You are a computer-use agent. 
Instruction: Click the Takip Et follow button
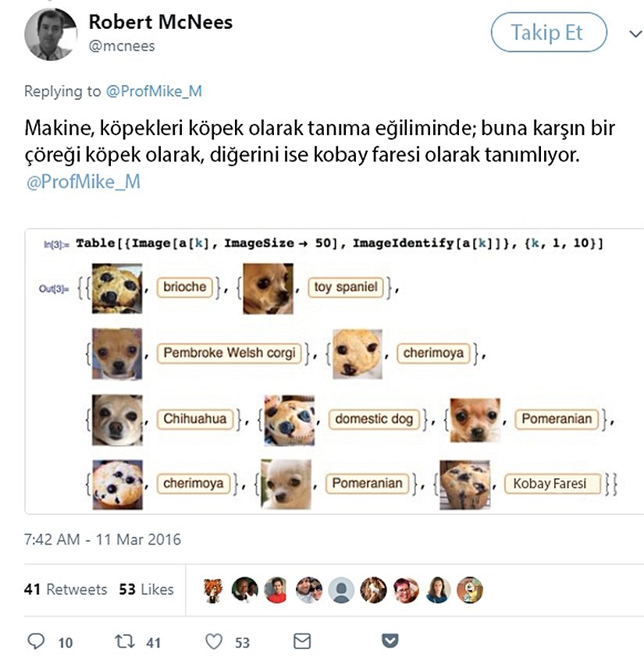pyautogui.click(x=547, y=32)
